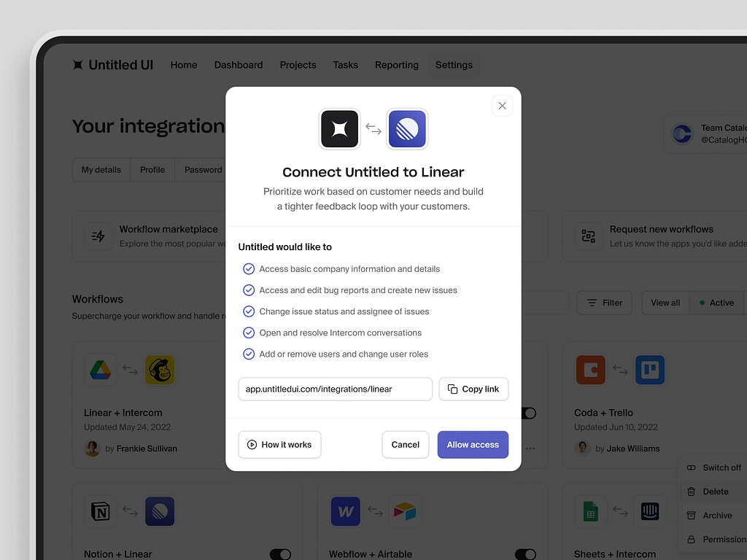Screen dimensions: 747x560
Task: Switch to the Profile tab
Action: coord(152,170)
